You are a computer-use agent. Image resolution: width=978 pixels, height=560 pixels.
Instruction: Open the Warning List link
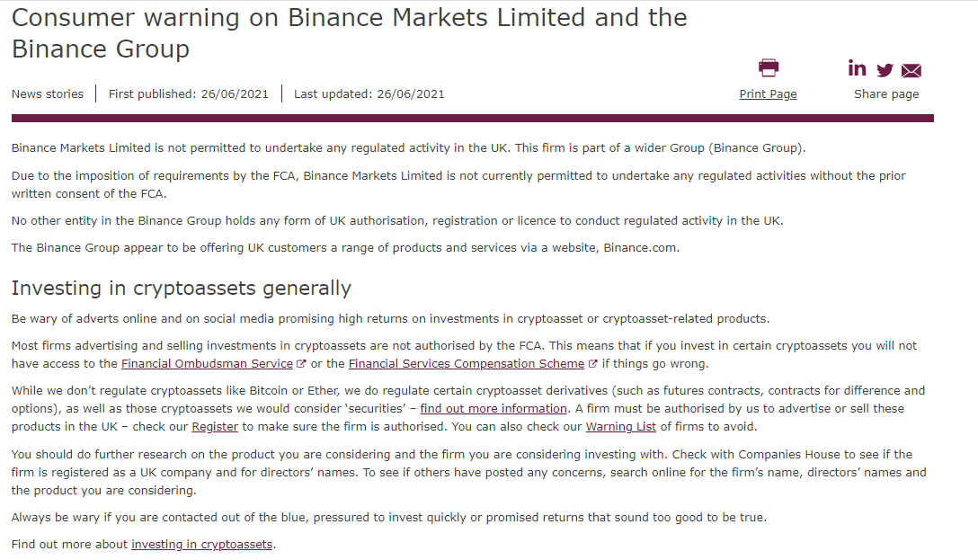(x=620, y=427)
